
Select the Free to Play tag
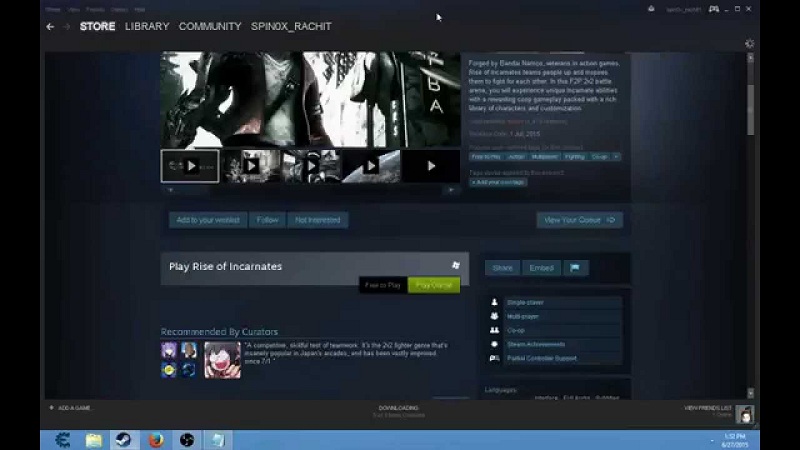pos(486,157)
